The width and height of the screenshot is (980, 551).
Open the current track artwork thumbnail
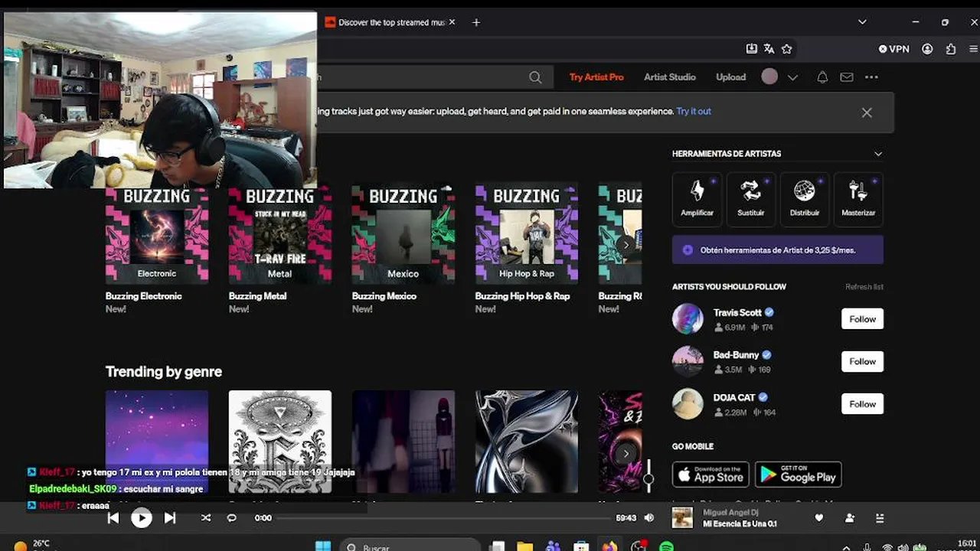tap(682, 518)
